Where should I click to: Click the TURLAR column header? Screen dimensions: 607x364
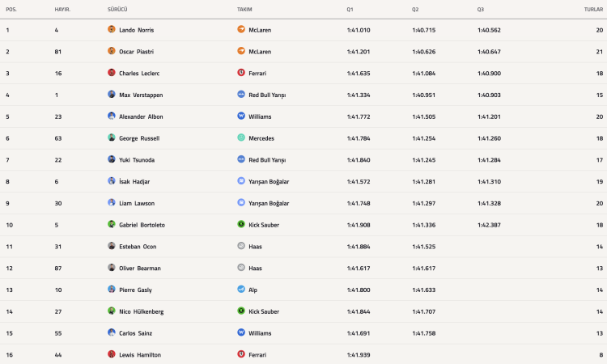point(593,9)
